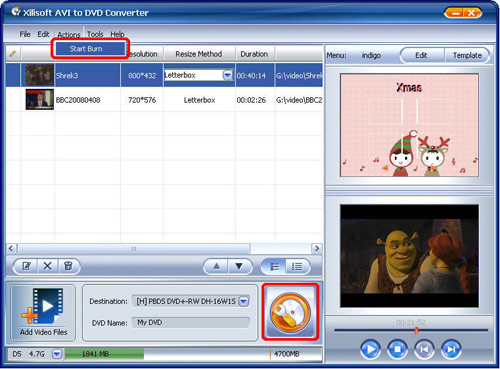The height and width of the screenshot is (369, 500).
Task: Click the BBC20080408 row Letterbox cell
Action: pyautogui.click(x=199, y=100)
